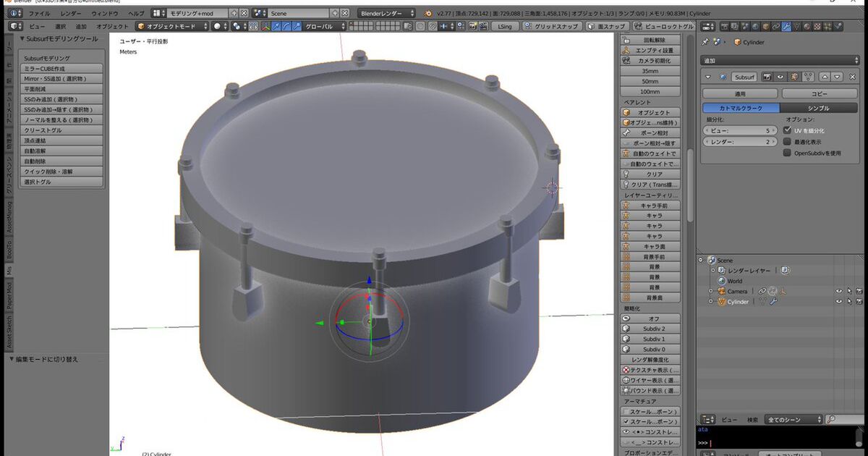This screenshot has height=456, width=868.
Task: Click the camera icon next to Camera in outliner
Action: tap(720, 291)
